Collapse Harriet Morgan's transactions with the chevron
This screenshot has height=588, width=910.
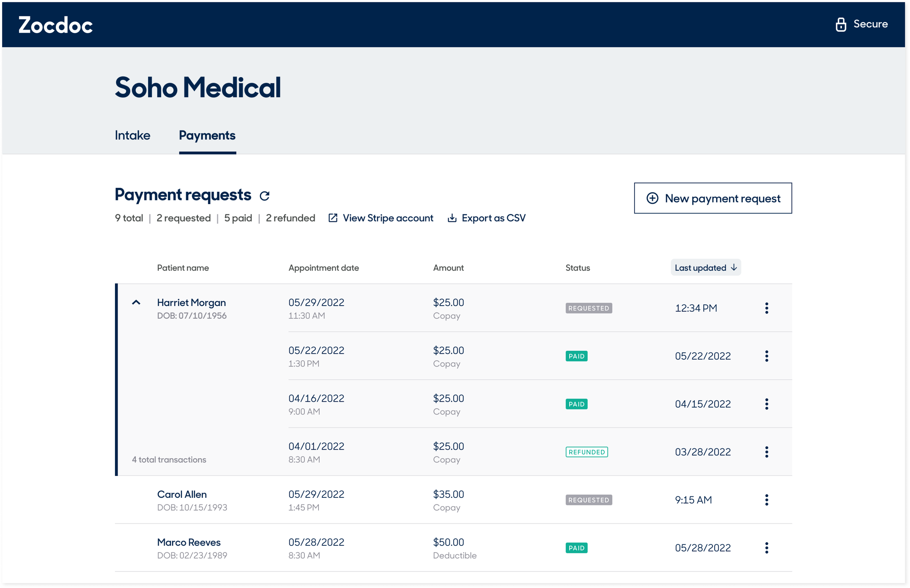click(x=136, y=302)
